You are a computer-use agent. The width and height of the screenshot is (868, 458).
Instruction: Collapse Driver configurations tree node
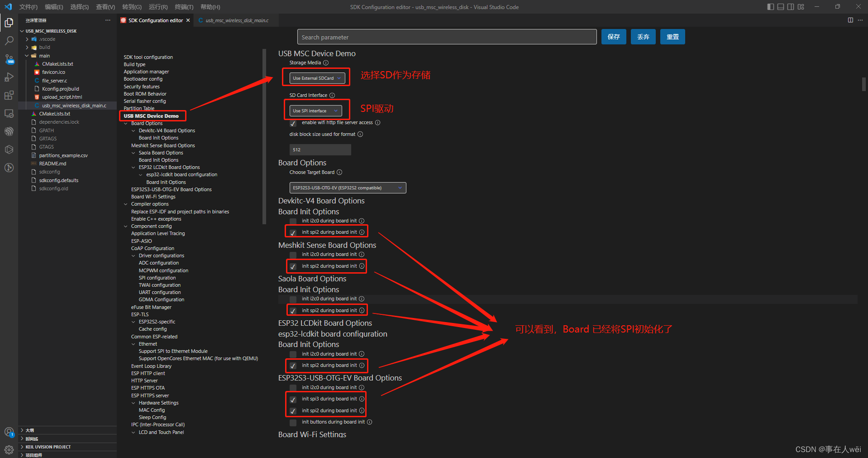(x=134, y=256)
